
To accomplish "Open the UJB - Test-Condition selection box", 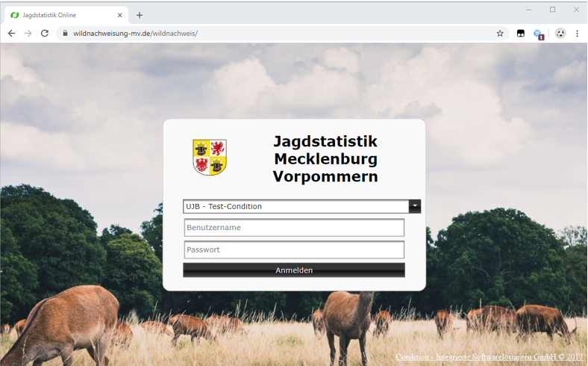I will (295, 206).
